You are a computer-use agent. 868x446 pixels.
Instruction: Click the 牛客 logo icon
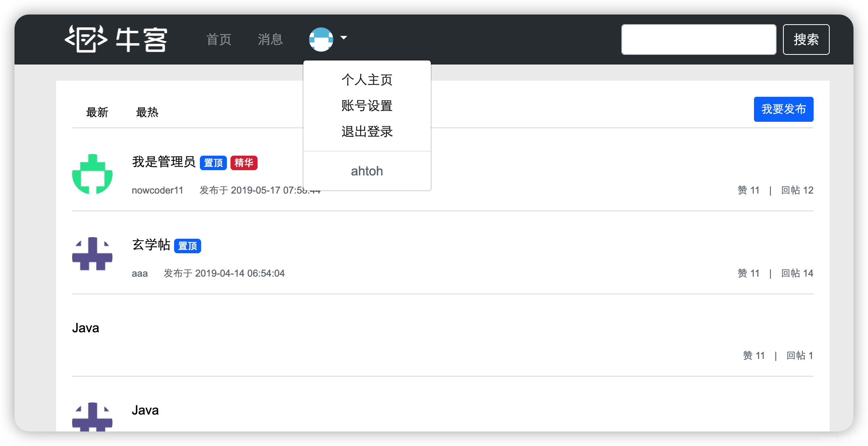tap(116, 39)
